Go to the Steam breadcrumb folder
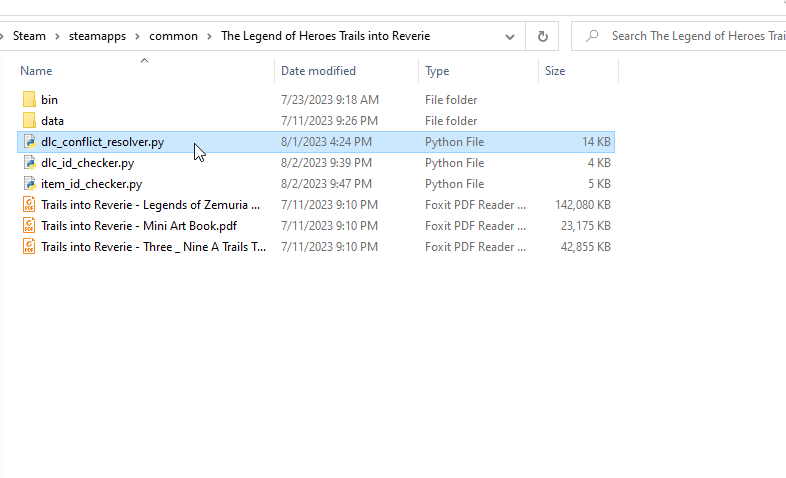Screen dimensions: 786x478 tap(29, 36)
